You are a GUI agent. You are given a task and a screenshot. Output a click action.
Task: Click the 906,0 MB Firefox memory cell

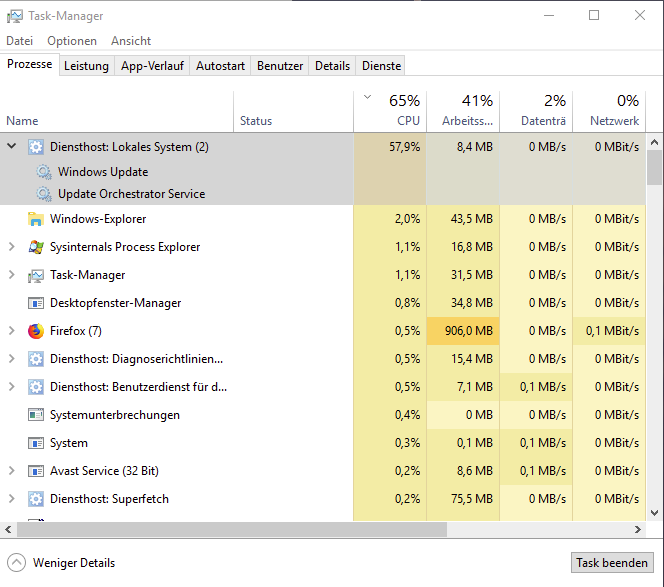point(463,331)
